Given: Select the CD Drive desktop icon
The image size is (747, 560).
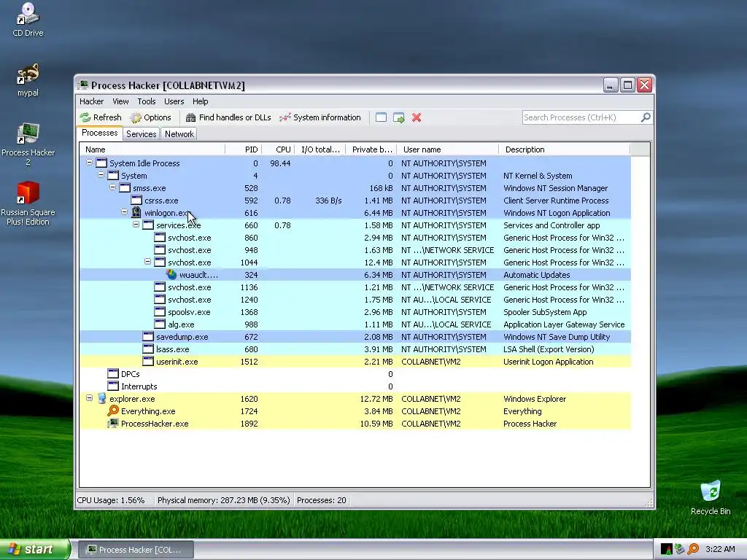Looking at the screenshot, I should 28,20.
